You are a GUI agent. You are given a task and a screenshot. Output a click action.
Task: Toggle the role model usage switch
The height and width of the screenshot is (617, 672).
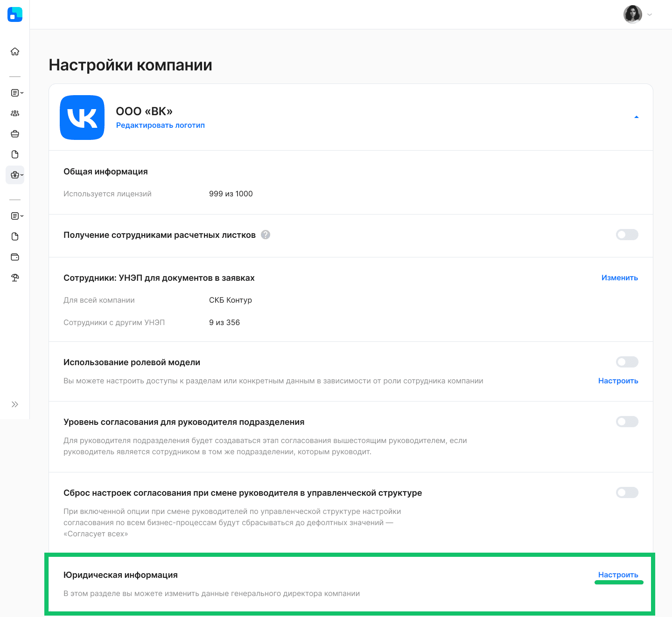coord(627,362)
